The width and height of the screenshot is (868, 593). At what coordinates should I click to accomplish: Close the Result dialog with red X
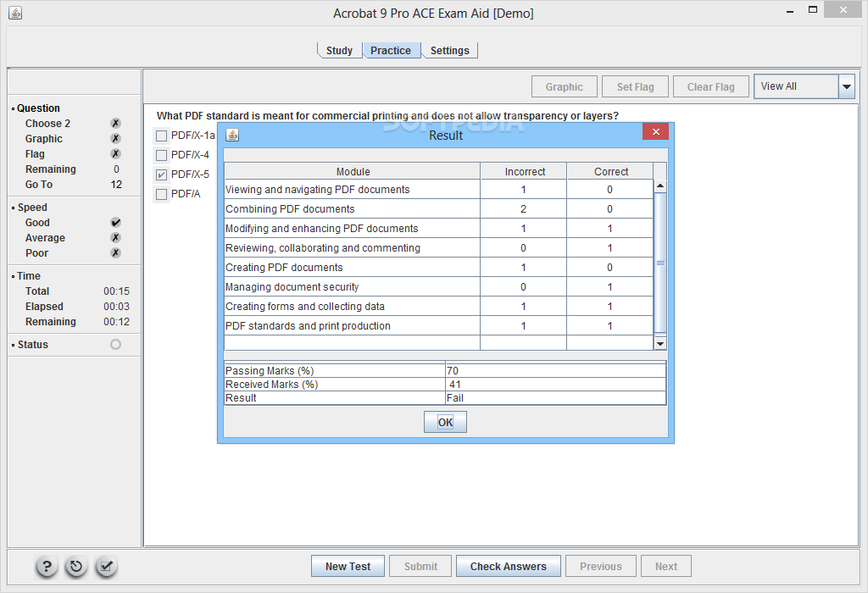655,131
